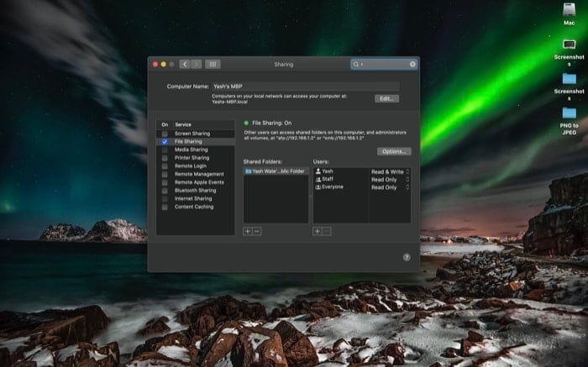Enable the Remote Management checkbox
The width and height of the screenshot is (588, 367).
tap(165, 175)
